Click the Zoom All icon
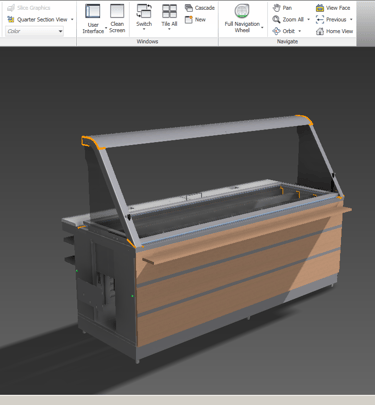The width and height of the screenshot is (375, 405). point(276,20)
